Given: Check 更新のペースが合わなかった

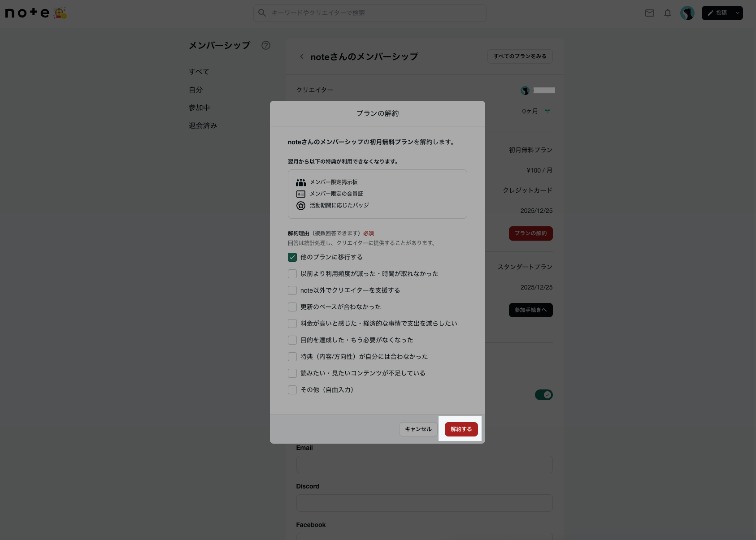Looking at the screenshot, I should pos(292,307).
